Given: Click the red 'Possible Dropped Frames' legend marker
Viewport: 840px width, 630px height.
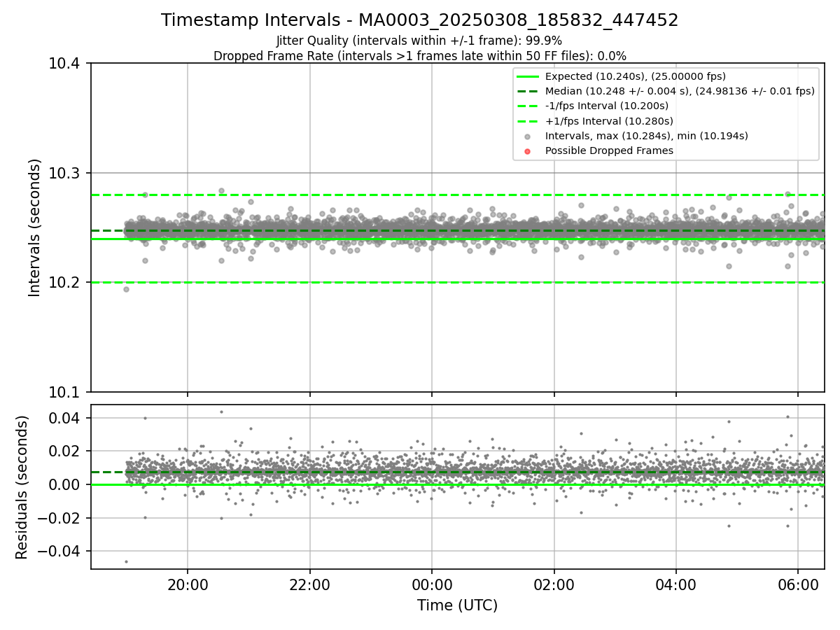Looking at the screenshot, I should [x=528, y=151].
